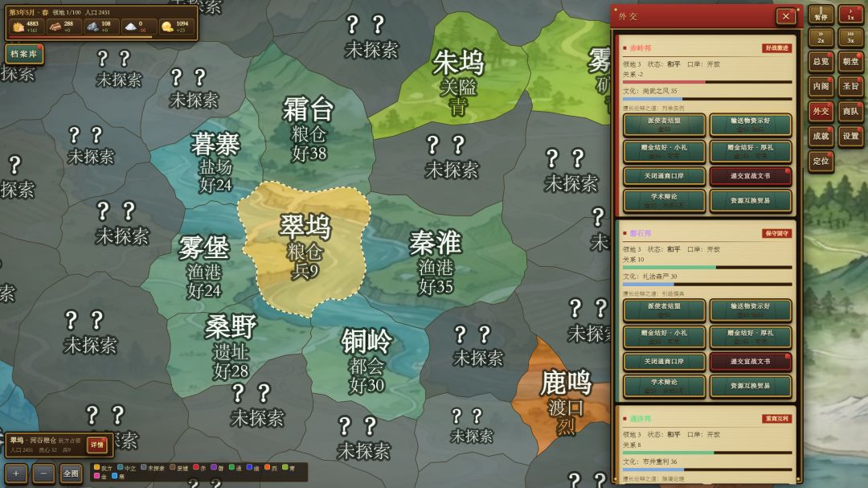Click 学术辩论 in the second faction card
The image size is (868, 488).
664,386
